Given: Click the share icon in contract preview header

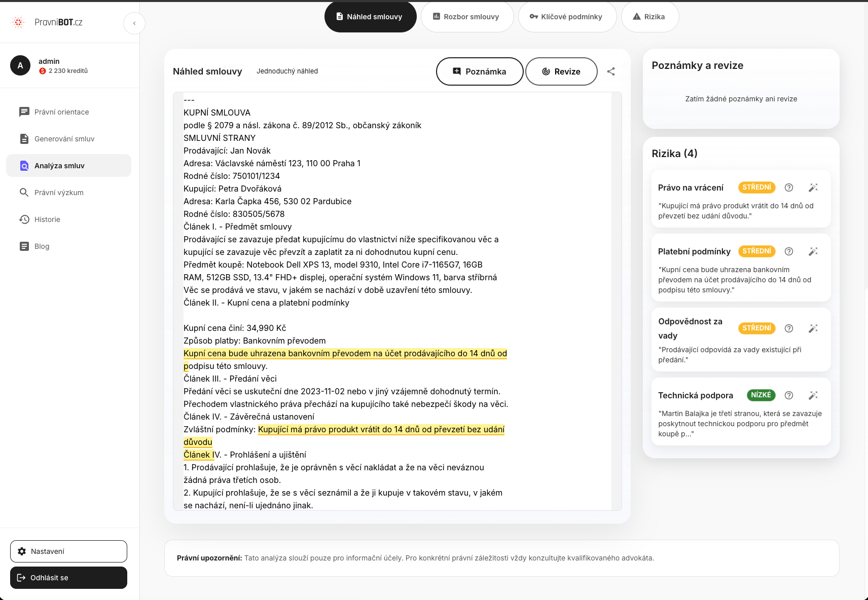Looking at the screenshot, I should pyautogui.click(x=611, y=71).
